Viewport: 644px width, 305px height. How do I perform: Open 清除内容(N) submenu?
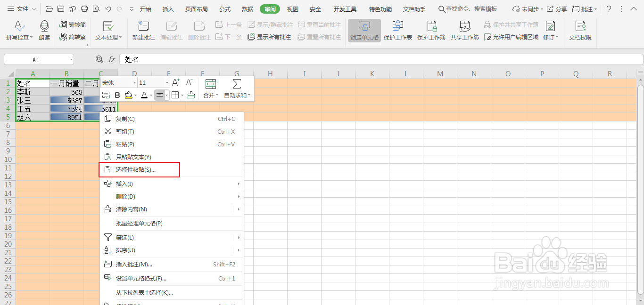[172, 209]
